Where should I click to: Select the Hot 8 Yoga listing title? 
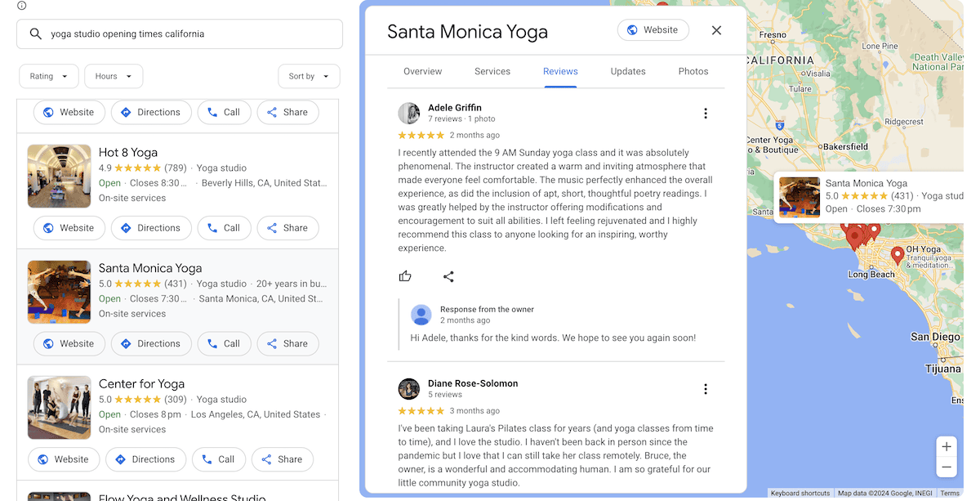pyautogui.click(x=128, y=152)
